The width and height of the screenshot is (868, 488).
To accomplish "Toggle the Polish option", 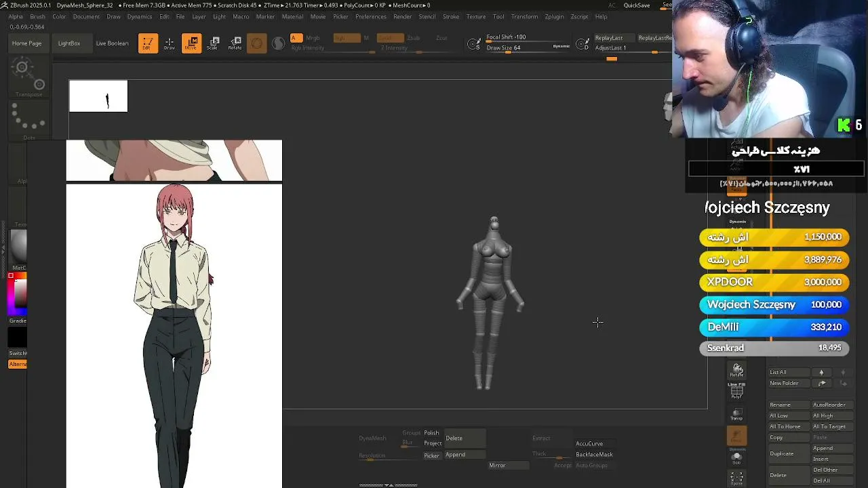I will [x=432, y=432].
